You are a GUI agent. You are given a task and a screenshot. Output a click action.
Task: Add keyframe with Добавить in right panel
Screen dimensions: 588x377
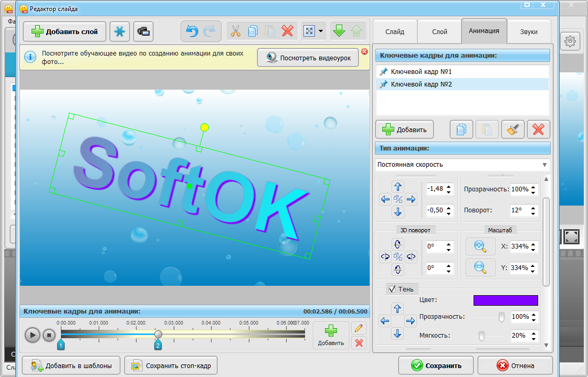point(405,130)
